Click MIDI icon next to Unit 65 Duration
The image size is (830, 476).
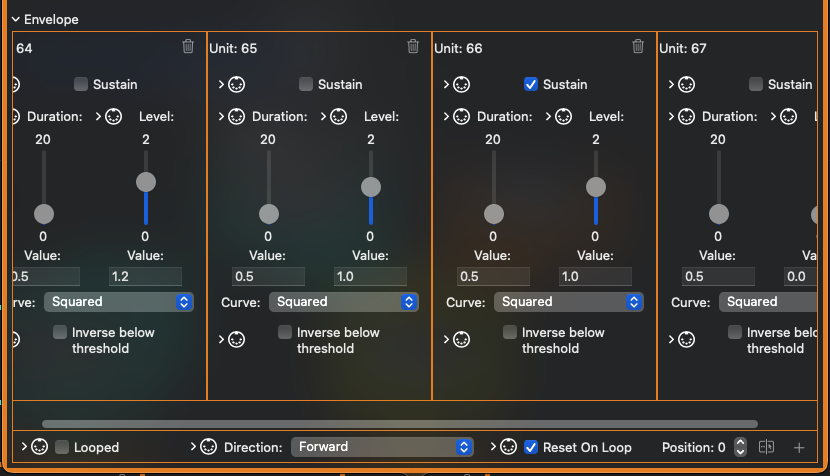point(237,117)
